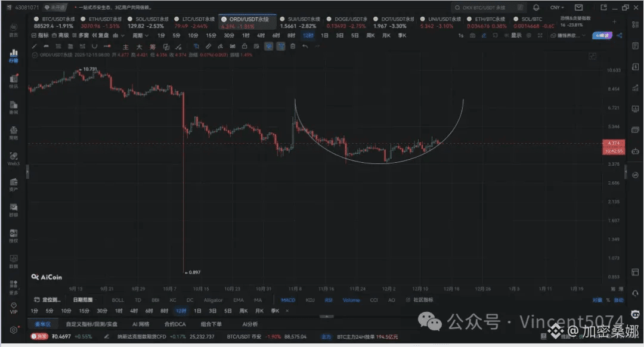Click the current price label 4.374
644x347 pixels.
[x=614, y=143]
